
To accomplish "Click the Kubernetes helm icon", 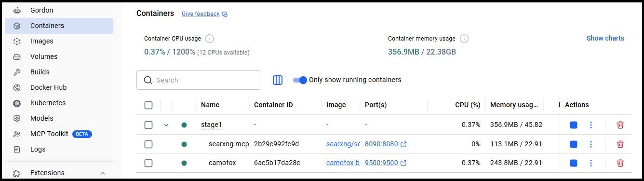I will pos(17,103).
